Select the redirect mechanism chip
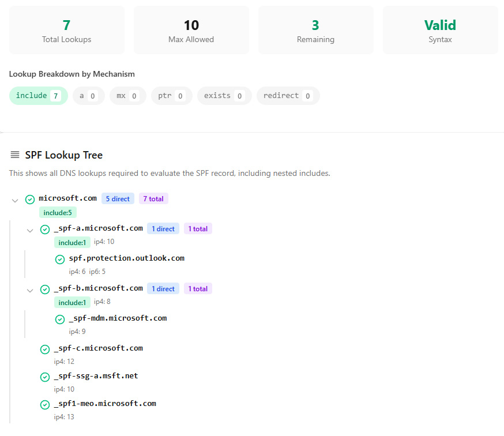The width and height of the screenshot is (504, 436). click(x=288, y=96)
